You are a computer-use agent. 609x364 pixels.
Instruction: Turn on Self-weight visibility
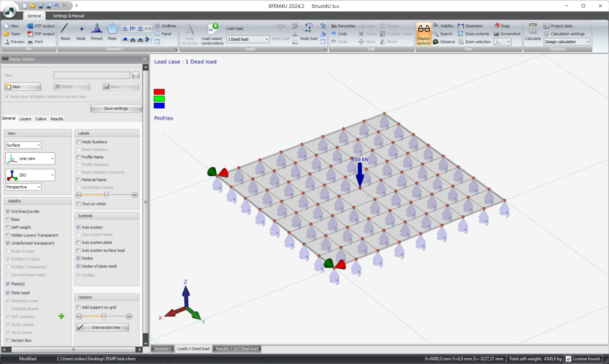point(8,227)
